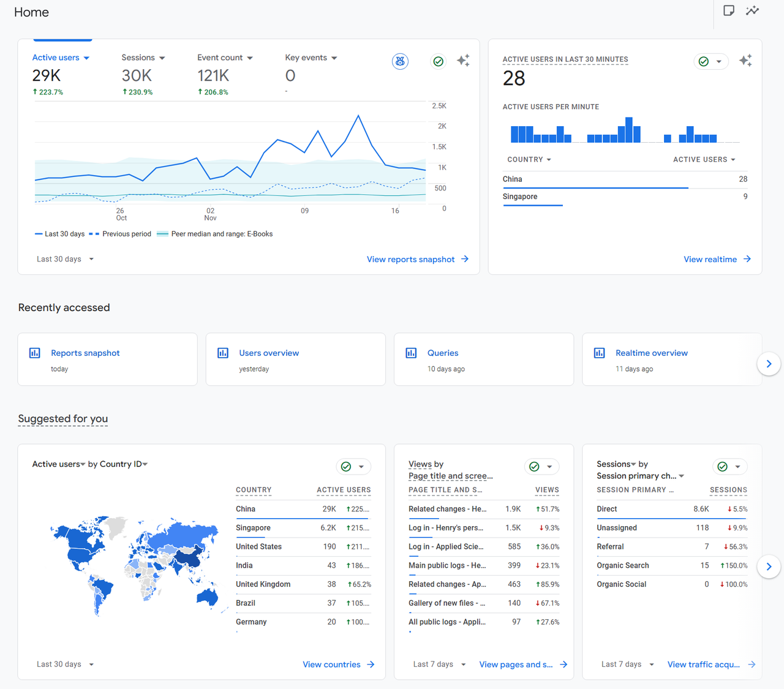Image resolution: width=784 pixels, height=689 pixels.
Task: Expand the dropdown arrow beside the realtime quality check
Action: (718, 61)
